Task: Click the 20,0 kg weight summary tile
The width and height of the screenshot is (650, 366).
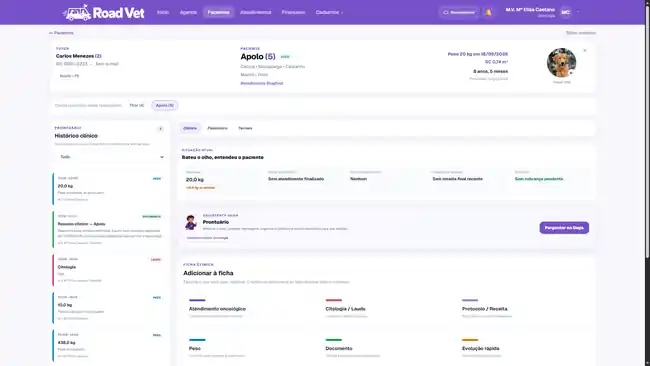Action: 223,180
